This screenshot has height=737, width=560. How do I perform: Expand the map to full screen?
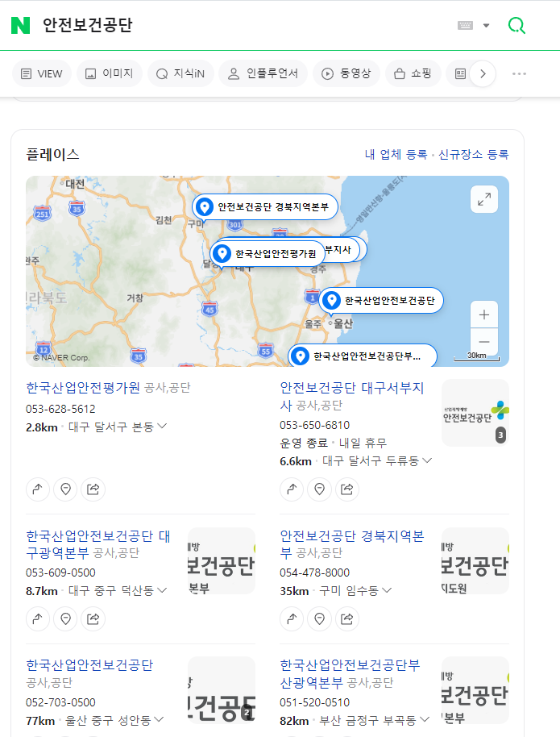(484, 199)
